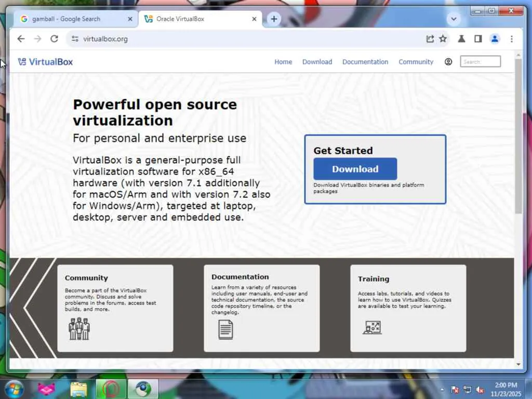This screenshot has height=399, width=532.
Task: Close the Oracle VirtualBox tab
Action: [x=254, y=19]
